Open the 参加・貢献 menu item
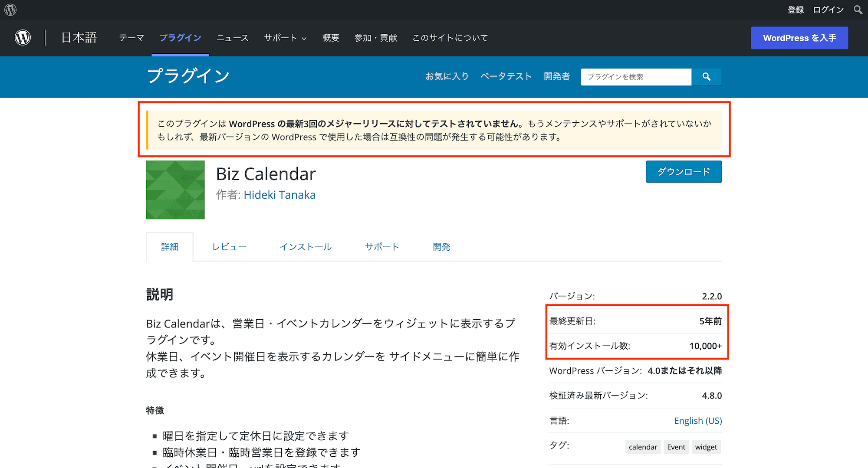Screen dimensions: 868x468 point(376,38)
